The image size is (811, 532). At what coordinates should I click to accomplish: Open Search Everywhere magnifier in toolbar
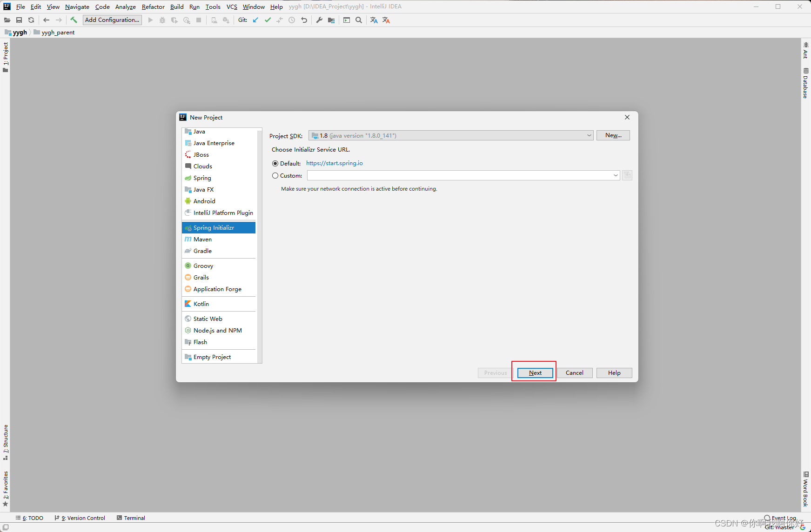(x=359, y=20)
